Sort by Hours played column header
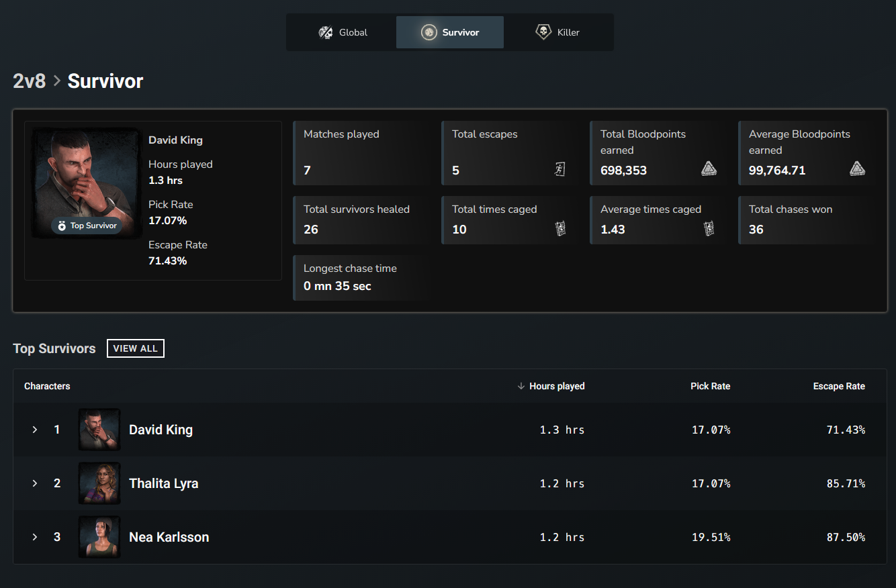The image size is (896, 588). point(557,386)
